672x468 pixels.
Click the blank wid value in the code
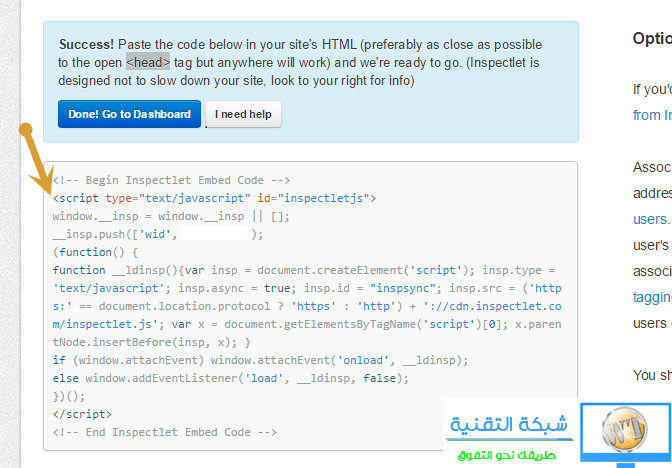point(216,234)
